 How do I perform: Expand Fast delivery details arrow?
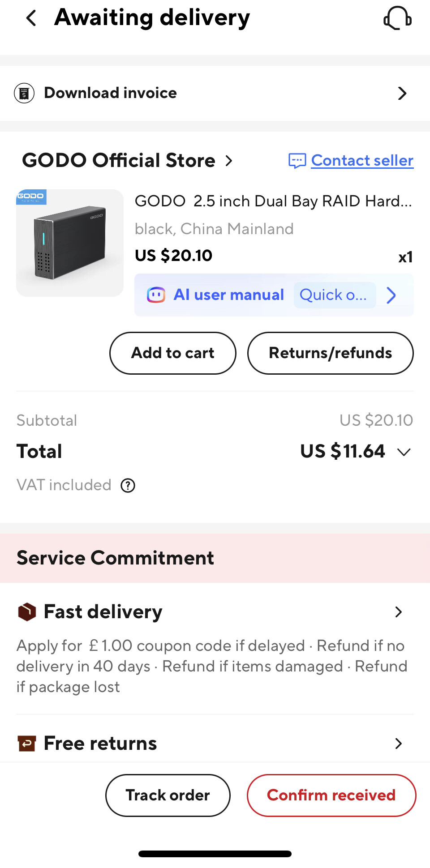[398, 612]
